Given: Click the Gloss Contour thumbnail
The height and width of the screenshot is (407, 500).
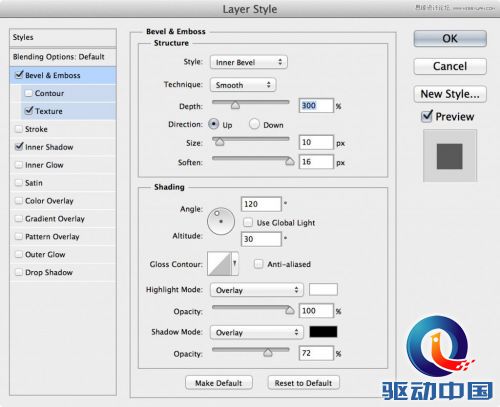Looking at the screenshot, I should click(x=219, y=264).
